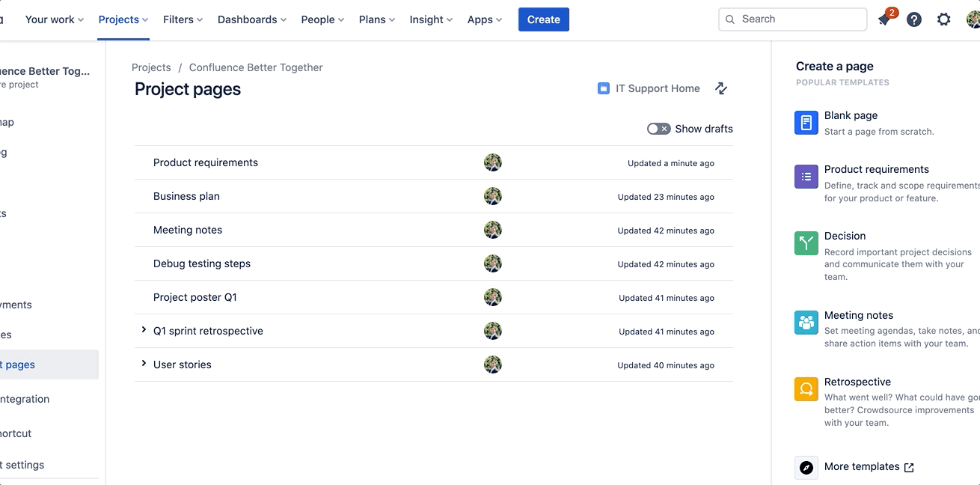Viewport: 980px width, 485px height.
Task: Click the Search input field
Action: tap(793, 19)
